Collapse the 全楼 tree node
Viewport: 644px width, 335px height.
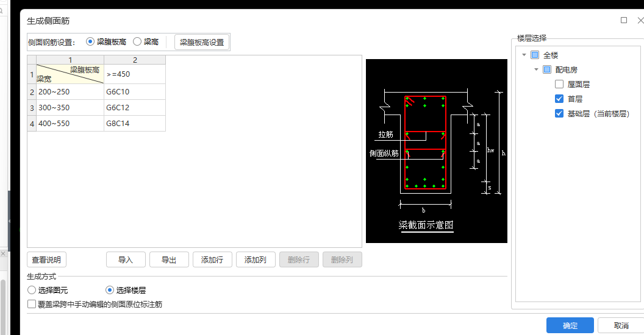point(524,55)
